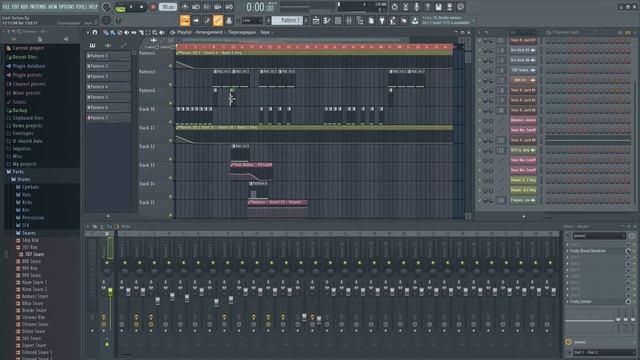Click the piano keys icon in picker panel
The height and width of the screenshot is (360, 640).
click(x=92, y=45)
